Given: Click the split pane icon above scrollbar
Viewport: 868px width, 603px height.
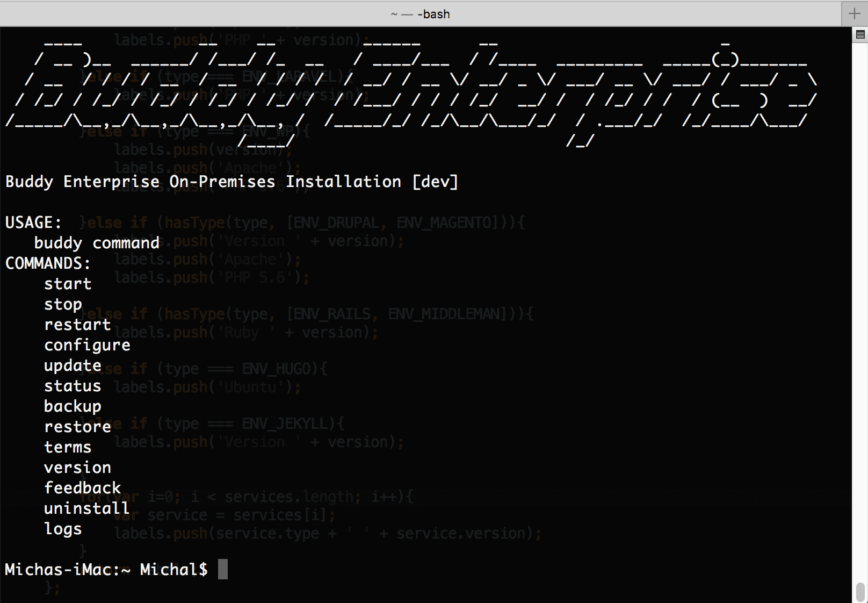Looking at the screenshot, I should 860,35.
